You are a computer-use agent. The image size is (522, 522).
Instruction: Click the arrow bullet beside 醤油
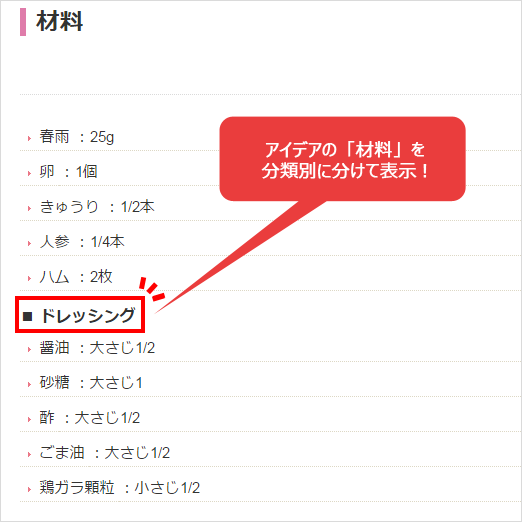click(x=29, y=349)
